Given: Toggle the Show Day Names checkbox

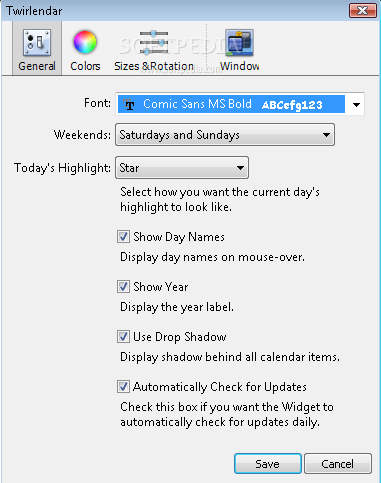Looking at the screenshot, I should pos(123,237).
